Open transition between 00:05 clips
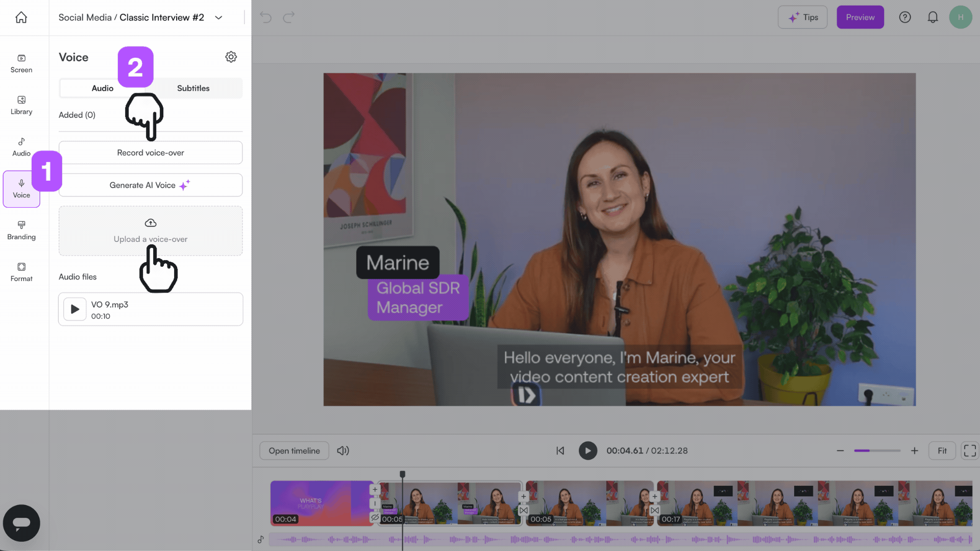The image size is (980, 551). 524,510
